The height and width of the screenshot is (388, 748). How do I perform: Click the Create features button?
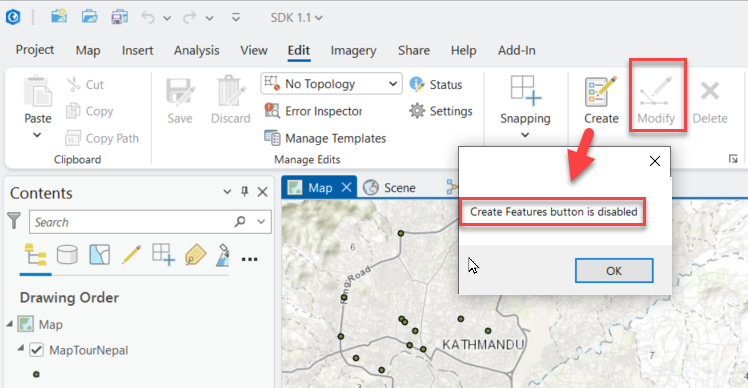coord(601,101)
